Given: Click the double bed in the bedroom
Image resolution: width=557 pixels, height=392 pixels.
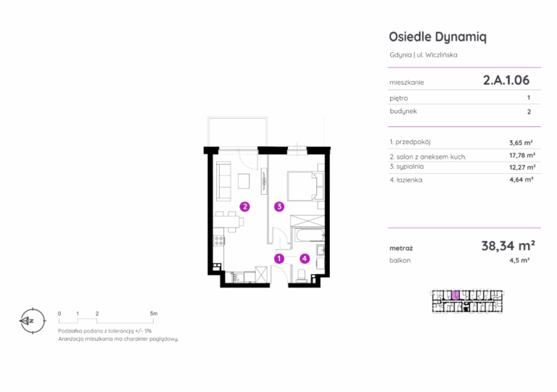Looking at the screenshot, I should pos(303,185).
